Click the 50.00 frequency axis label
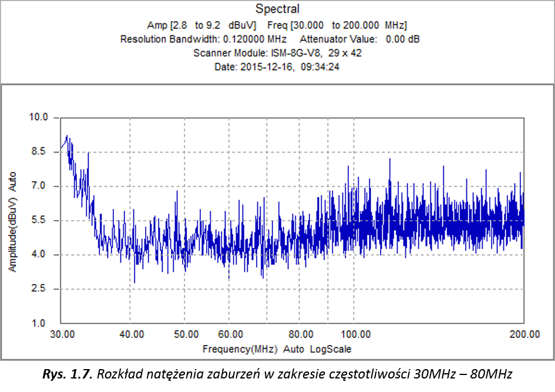The image size is (555, 392). [x=186, y=334]
